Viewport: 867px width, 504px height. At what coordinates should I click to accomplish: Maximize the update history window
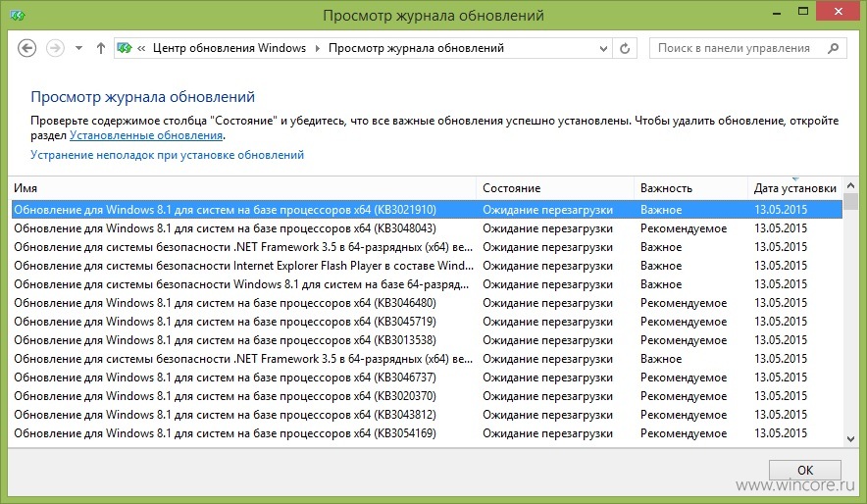803,12
